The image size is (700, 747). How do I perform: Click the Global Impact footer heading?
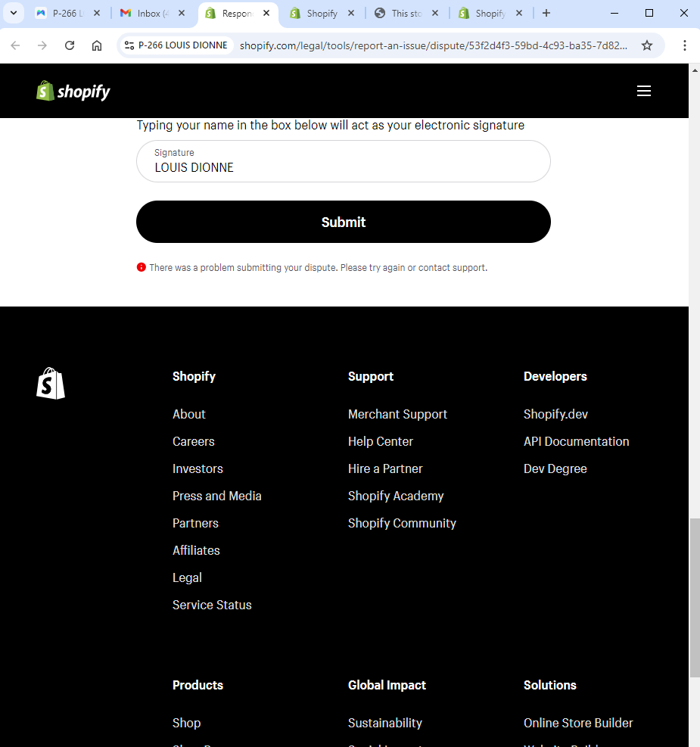click(x=387, y=685)
